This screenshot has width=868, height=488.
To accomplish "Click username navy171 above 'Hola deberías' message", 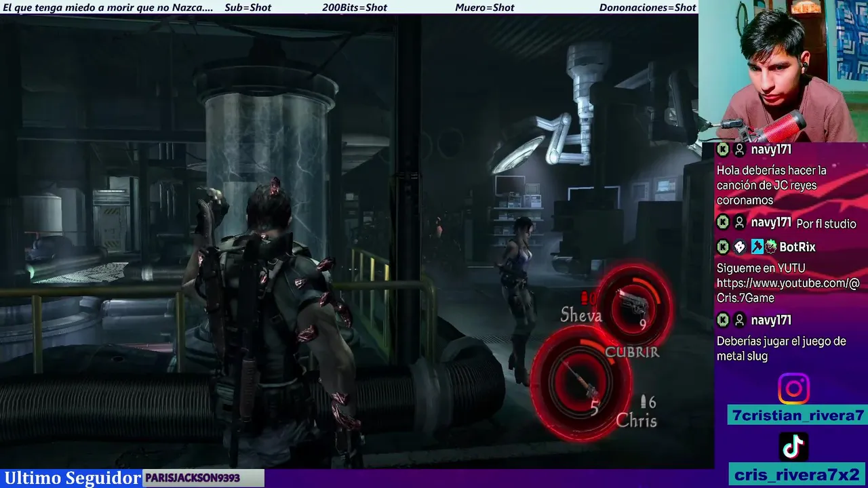I will tap(771, 150).
